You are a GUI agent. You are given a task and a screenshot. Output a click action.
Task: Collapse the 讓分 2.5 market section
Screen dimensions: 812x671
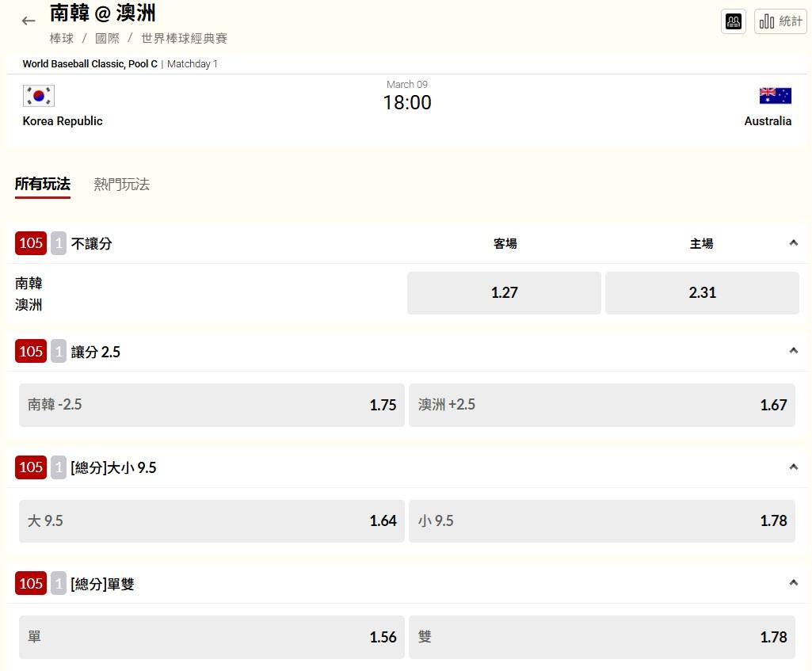pyautogui.click(x=793, y=351)
